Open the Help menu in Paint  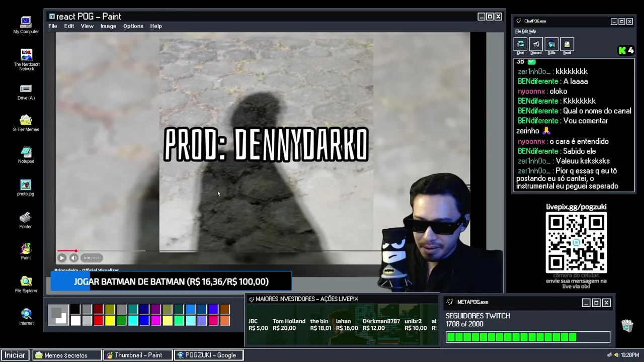coord(156,26)
